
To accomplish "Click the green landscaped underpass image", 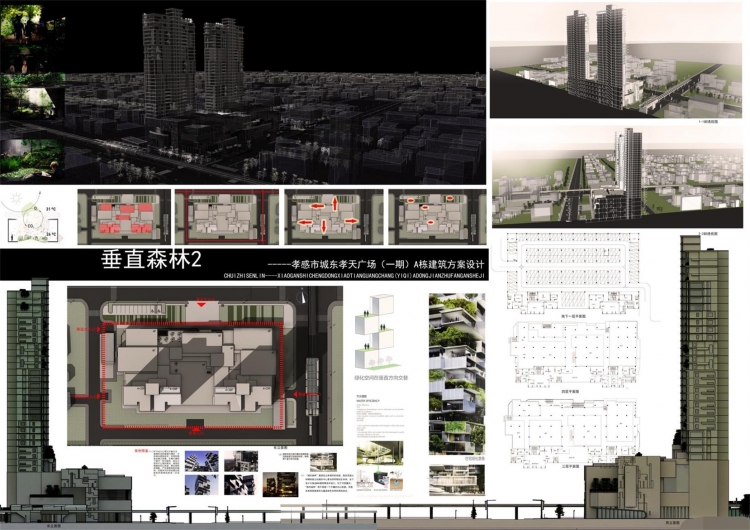I will tap(380, 453).
